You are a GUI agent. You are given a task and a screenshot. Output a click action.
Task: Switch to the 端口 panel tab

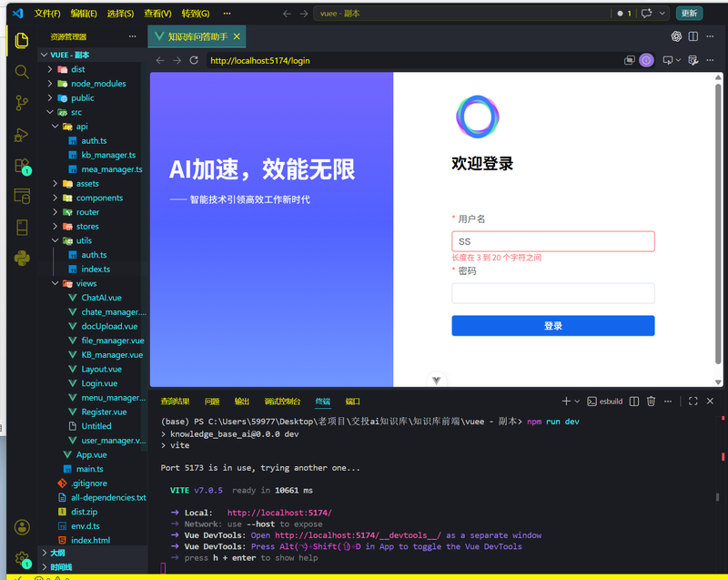click(x=353, y=402)
